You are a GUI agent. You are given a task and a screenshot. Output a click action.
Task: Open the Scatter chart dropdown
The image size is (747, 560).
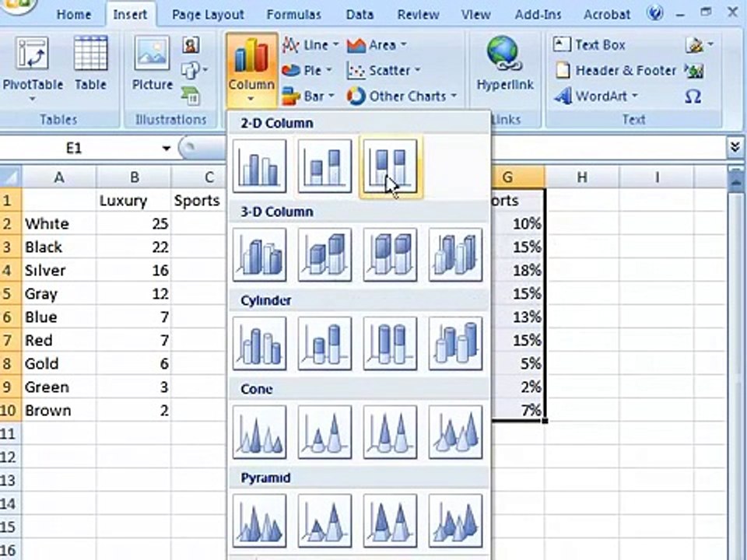click(384, 71)
